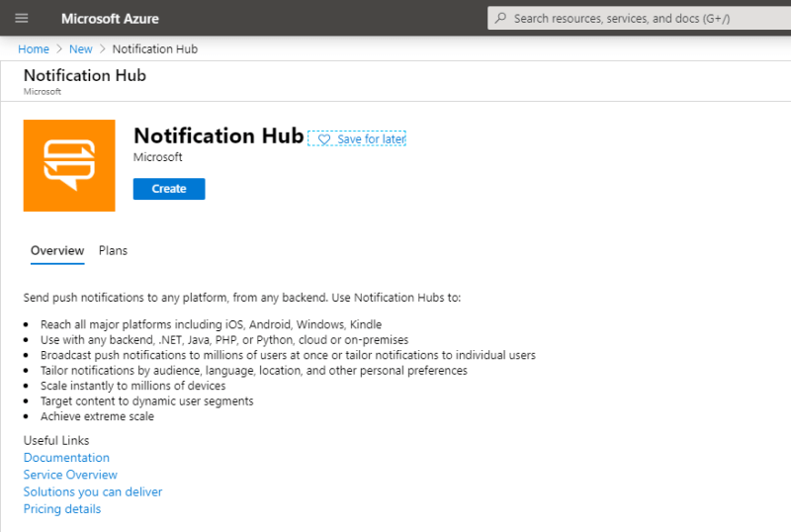Viewport: 791px width, 532px height.
Task: Click the 'Use with any backend' bullet
Action: click(224, 340)
